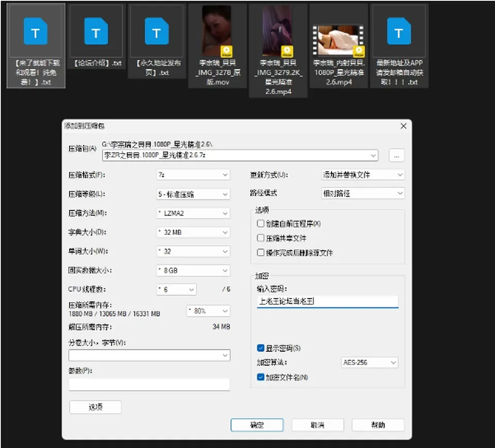Select the 1080P .mp4 filmstrip video thumbnail
The height and width of the screenshot is (448, 495).
(x=338, y=40)
